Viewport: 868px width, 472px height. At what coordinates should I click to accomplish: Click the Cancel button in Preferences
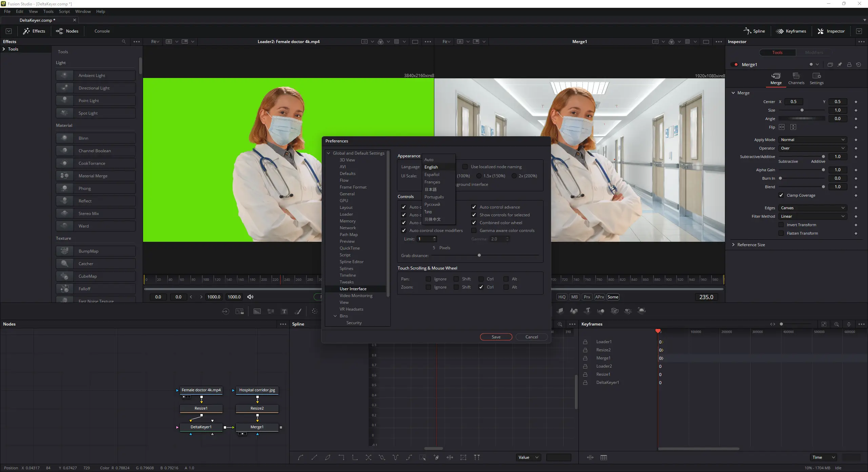pyautogui.click(x=531, y=337)
